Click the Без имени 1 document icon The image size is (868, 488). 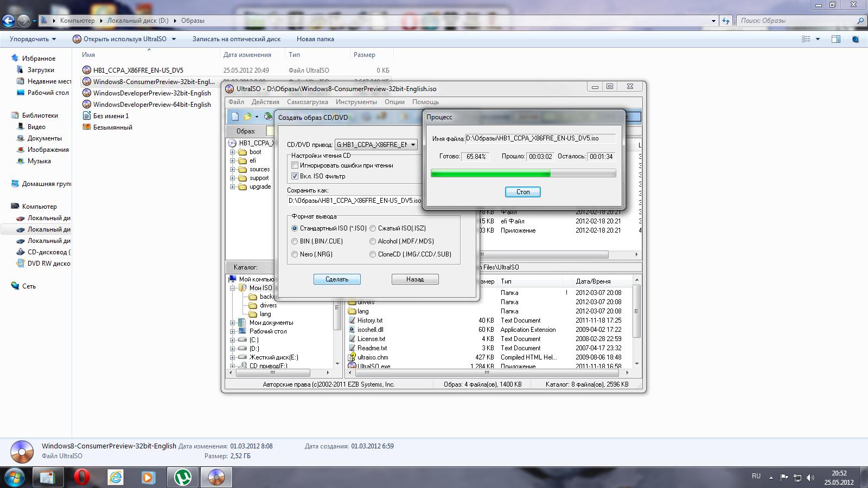[x=87, y=115]
